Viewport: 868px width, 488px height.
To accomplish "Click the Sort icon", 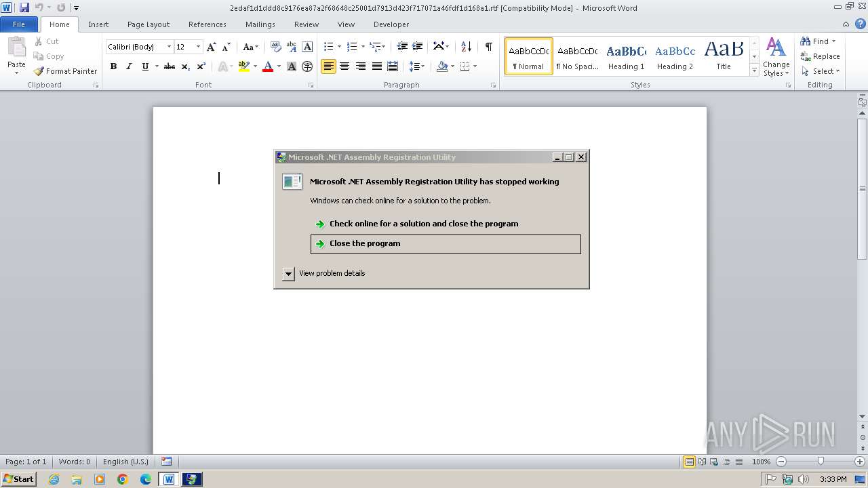I will point(466,47).
